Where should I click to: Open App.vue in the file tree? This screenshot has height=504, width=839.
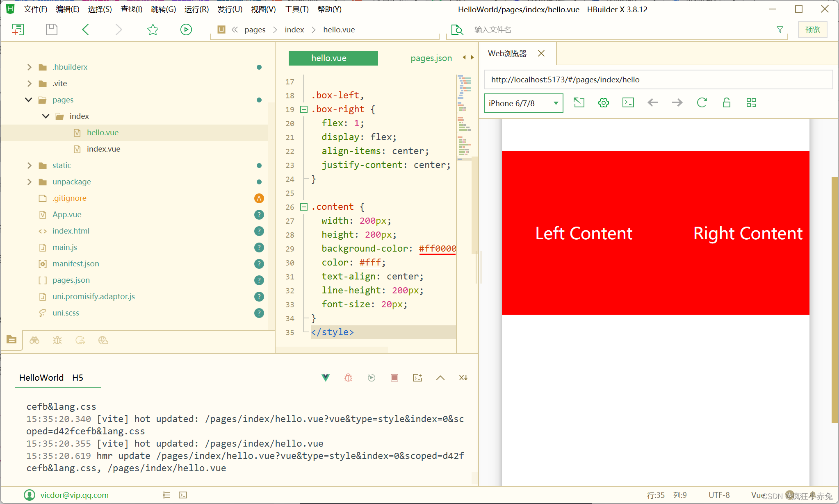pyautogui.click(x=67, y=215)
